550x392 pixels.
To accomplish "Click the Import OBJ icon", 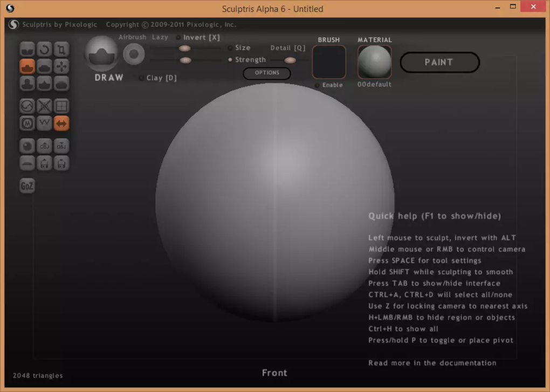I will point(44,146).
